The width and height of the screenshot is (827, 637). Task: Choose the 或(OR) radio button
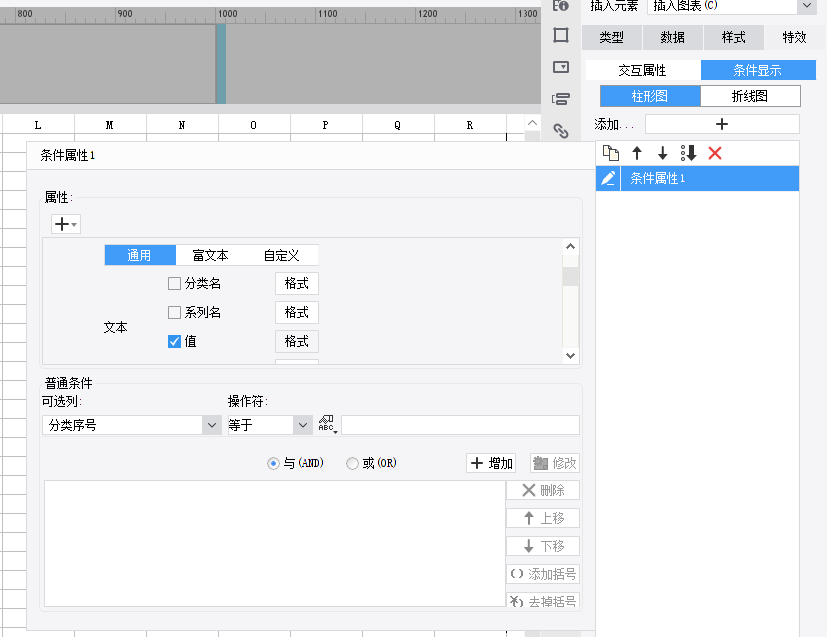(352, 464)
